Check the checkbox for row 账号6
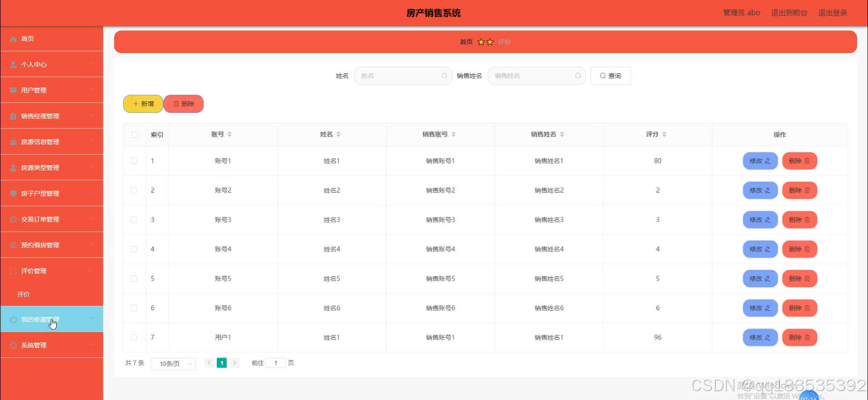The height and width of the screenshot is (400, 868). (x=134, y=308)
